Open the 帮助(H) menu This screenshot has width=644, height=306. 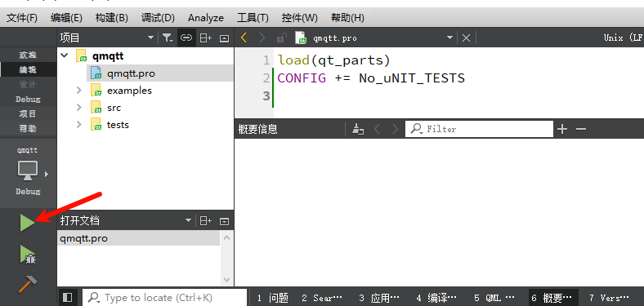[x=347, y=18]
